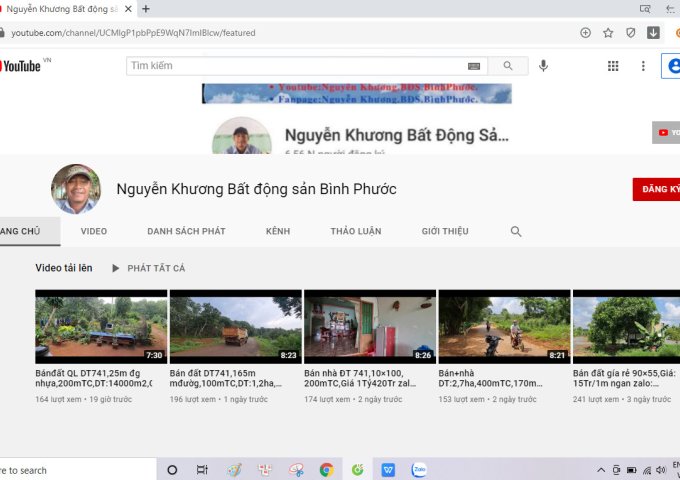Open Cortana circle icon on taskbar
This screenshot has width=680, height=480.
[x=172, y=470]
